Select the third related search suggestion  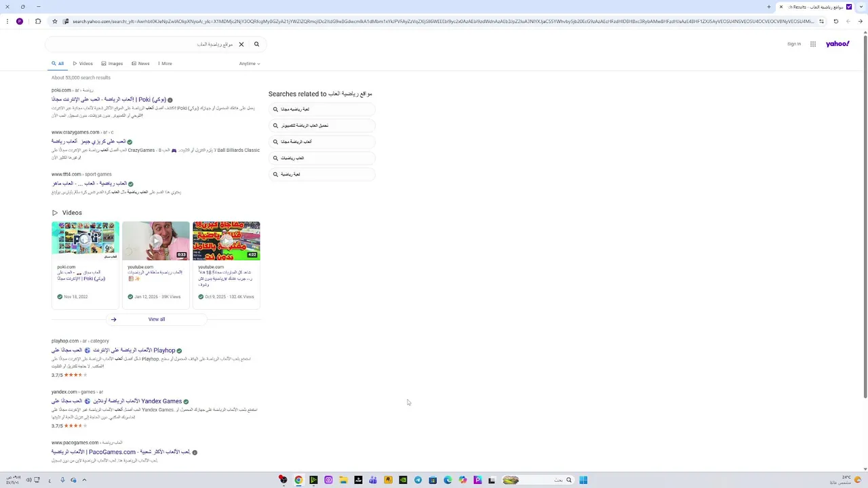tap(322, 142)
